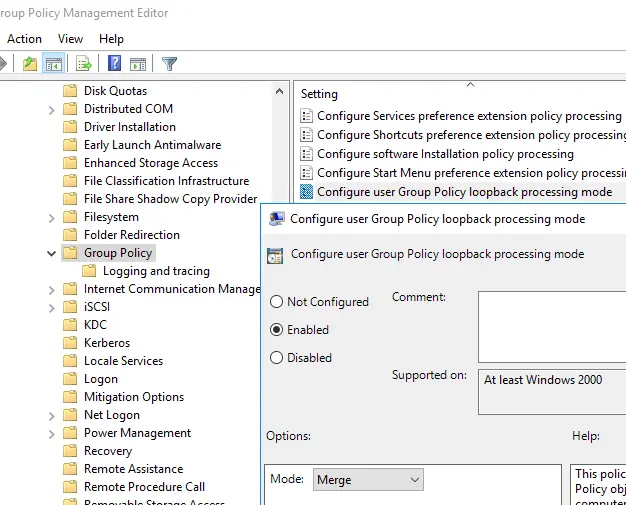The image size is (626, 505).
Task: Click the Recovery folder icon
Action: click(70, 451)
